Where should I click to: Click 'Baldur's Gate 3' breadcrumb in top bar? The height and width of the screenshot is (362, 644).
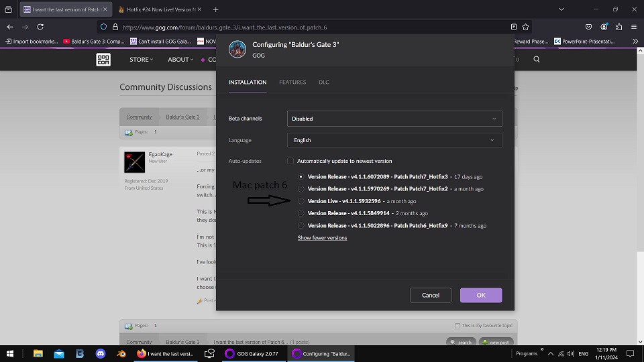click(x=182, y=117)
